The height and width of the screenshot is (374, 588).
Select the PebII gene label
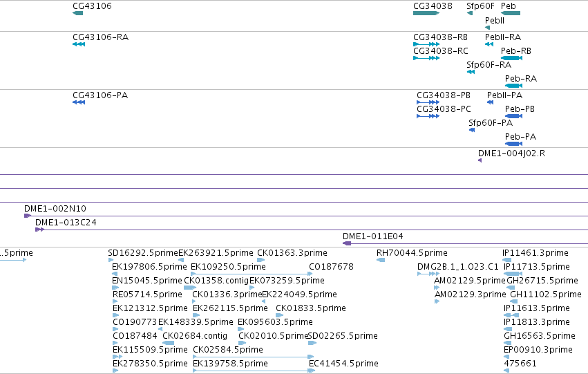tap(494, 21)
